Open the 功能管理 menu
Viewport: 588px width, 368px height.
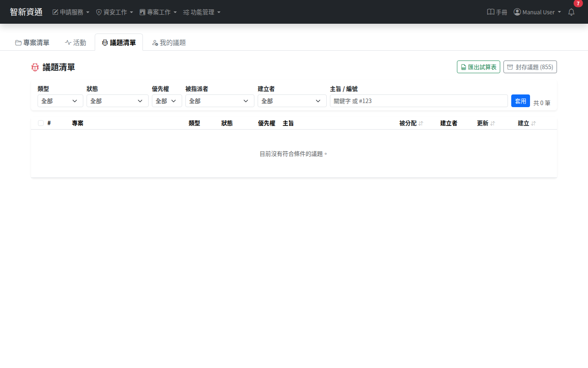[202, 12]
